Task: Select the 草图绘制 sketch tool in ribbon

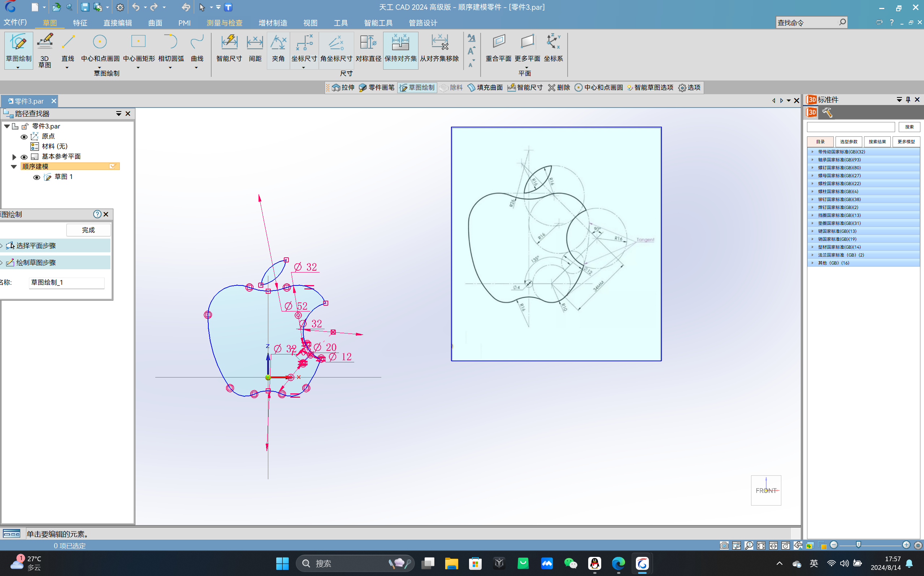Action: point(18,51)
